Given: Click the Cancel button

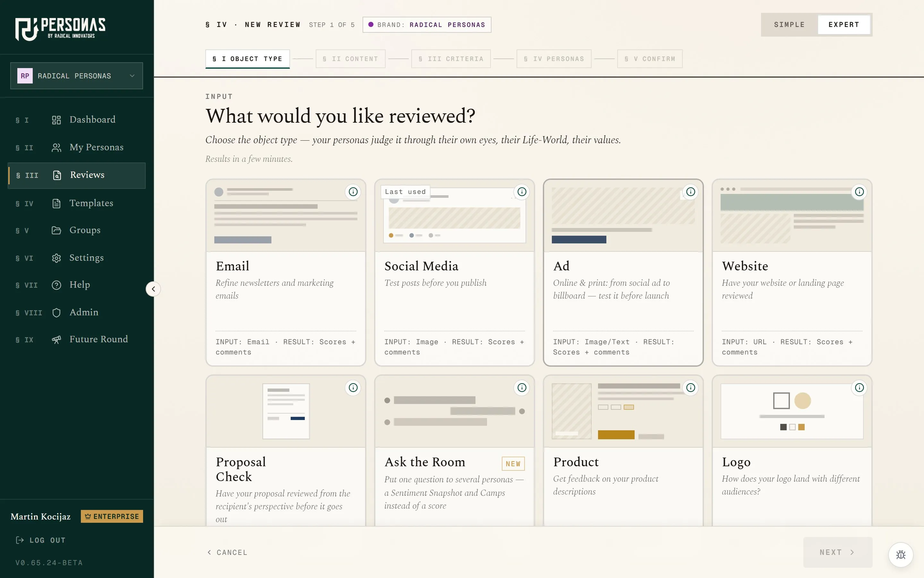Looking at the screenshot, I should [x=227, y=552].
